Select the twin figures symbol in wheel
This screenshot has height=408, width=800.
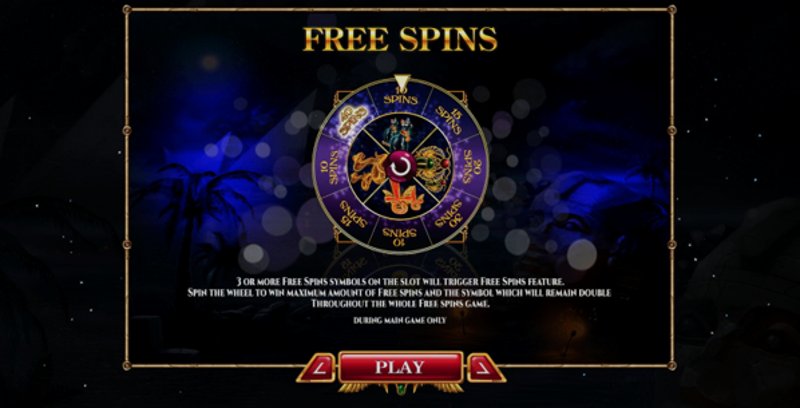click(x=401, y=134)
